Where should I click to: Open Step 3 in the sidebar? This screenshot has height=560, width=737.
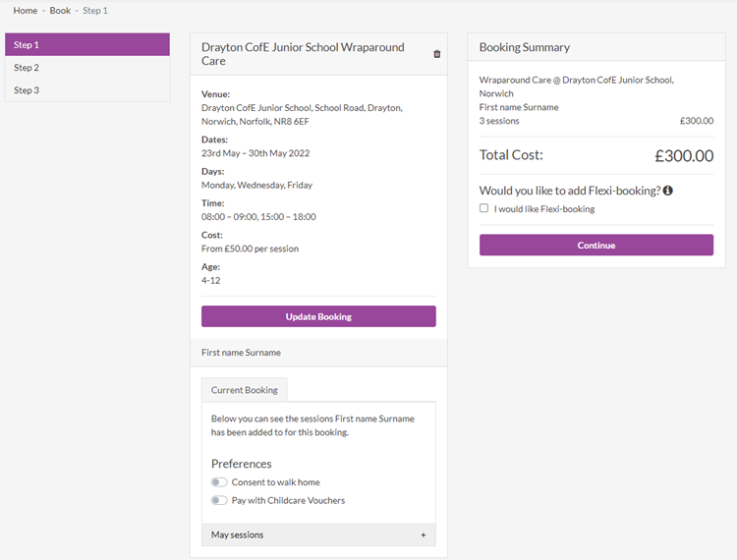click(87, 90)
